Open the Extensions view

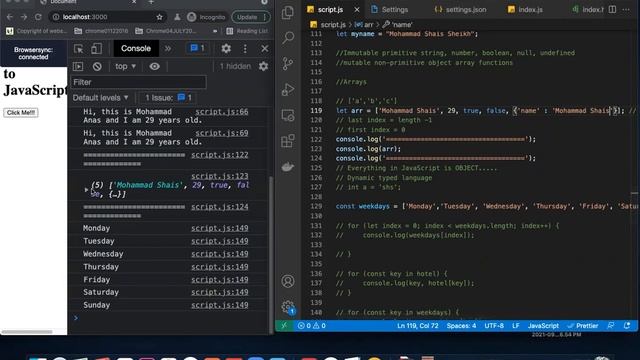coord(288,141)
